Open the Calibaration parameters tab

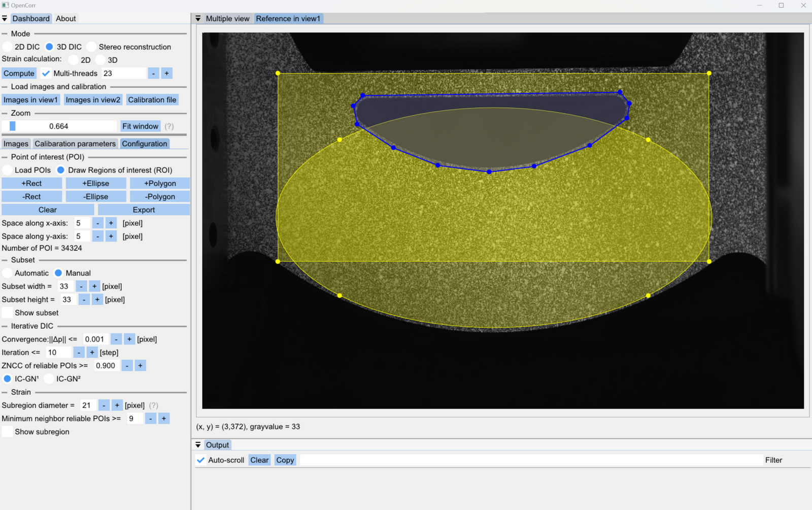[x=75, y=144]
